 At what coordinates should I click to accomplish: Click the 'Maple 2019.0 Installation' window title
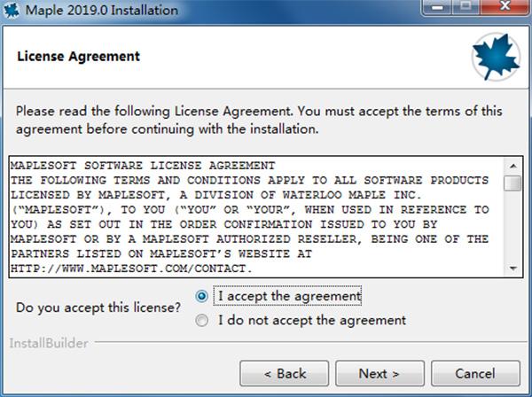point(102,10)
